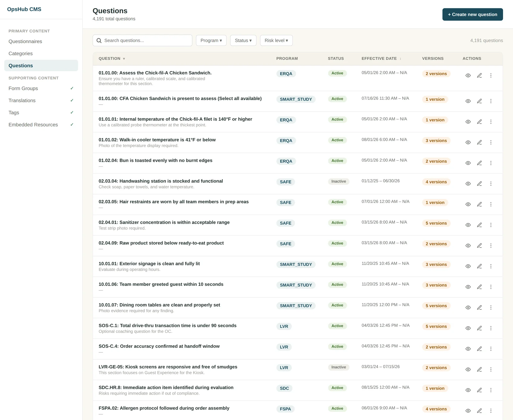View the Internal temperature filet question

468,122
